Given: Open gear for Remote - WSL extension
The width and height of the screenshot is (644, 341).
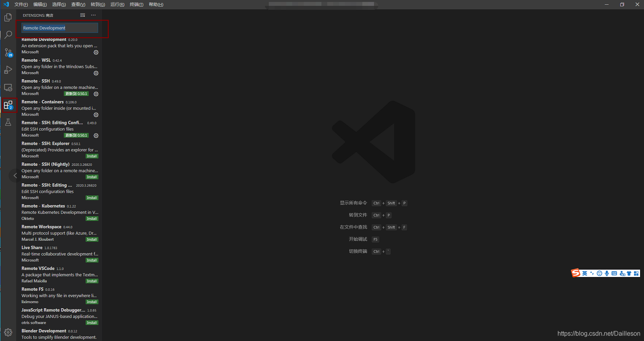Looking at the screenshot, I should (96, 73).
